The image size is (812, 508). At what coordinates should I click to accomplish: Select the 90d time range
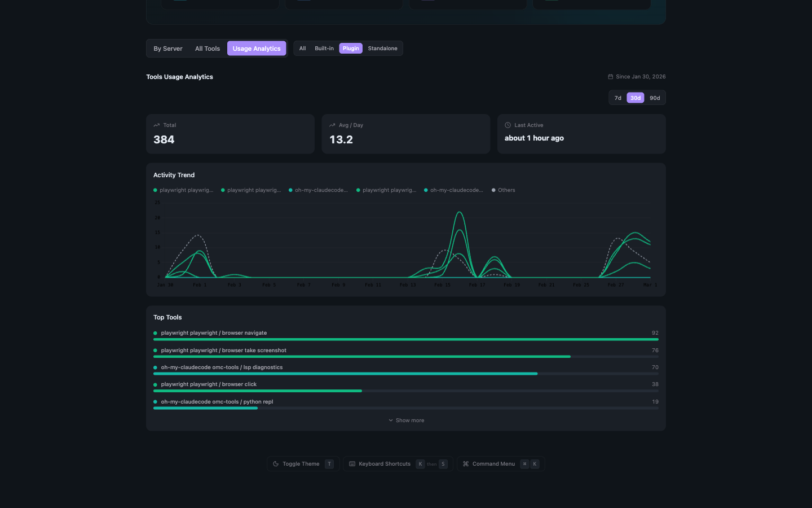[x=654, y=98]
